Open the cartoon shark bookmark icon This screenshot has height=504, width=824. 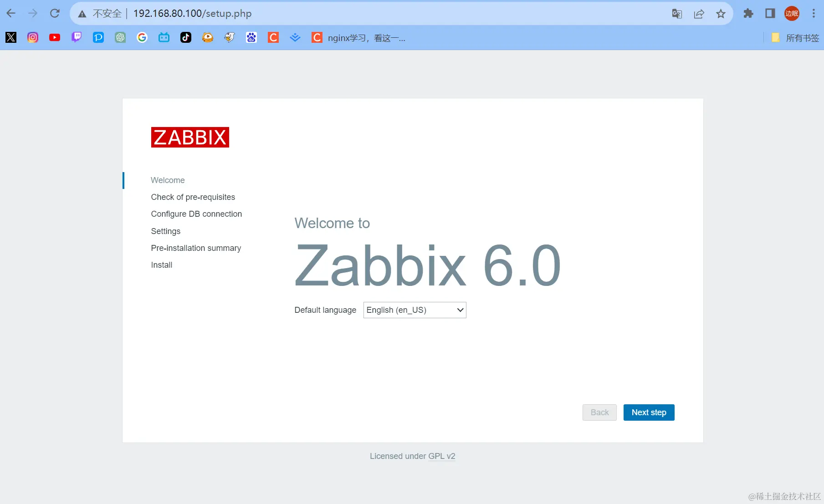pyautogui.click(x=230, y=37)
